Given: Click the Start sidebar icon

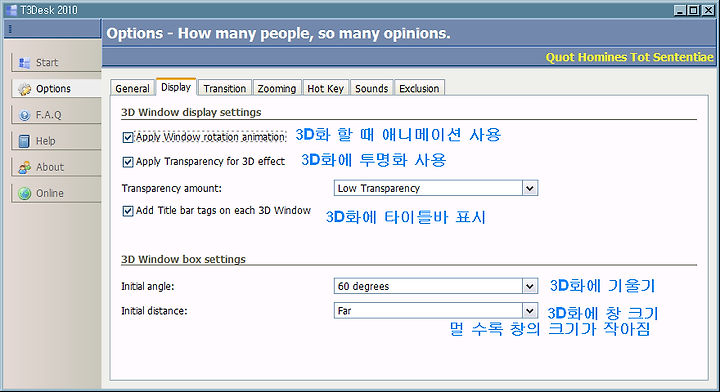Looking at the screenshot, I should coord(24,62).
